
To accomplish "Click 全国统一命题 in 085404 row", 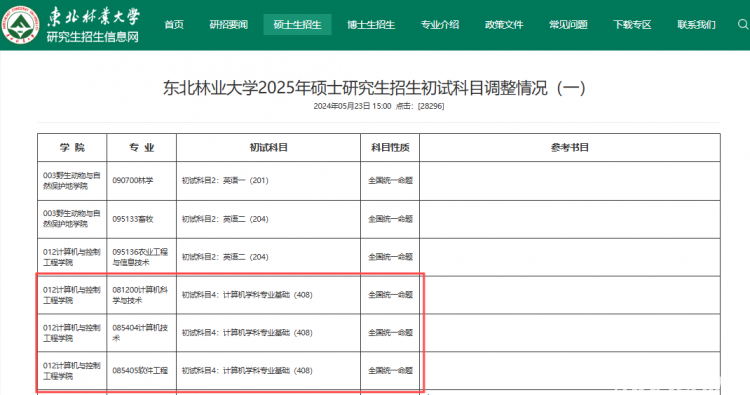I will 390,333.
